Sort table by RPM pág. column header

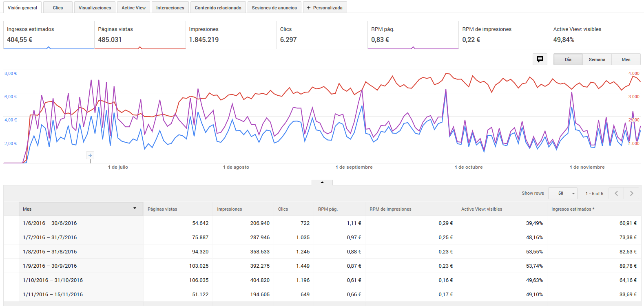pos(339,209)
